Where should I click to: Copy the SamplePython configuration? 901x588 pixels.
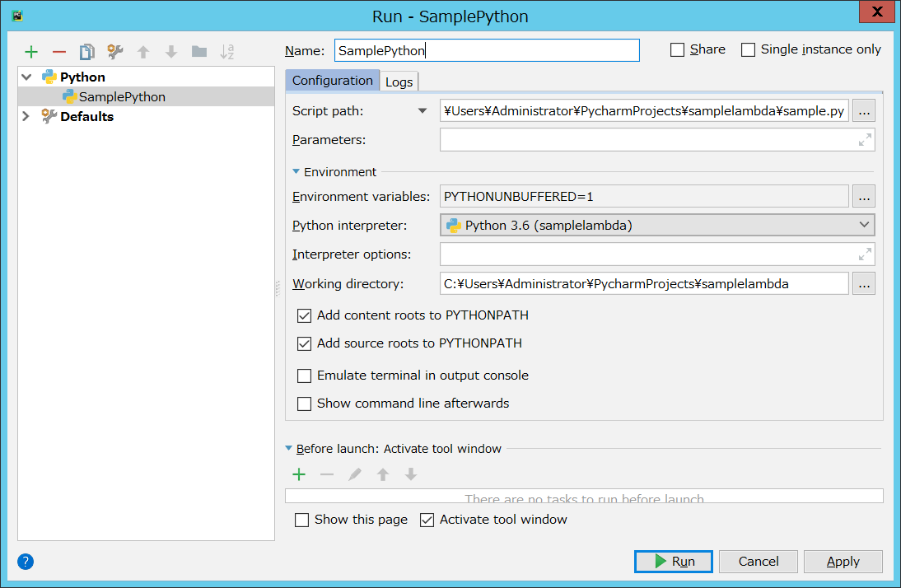[x=86, y=51]
